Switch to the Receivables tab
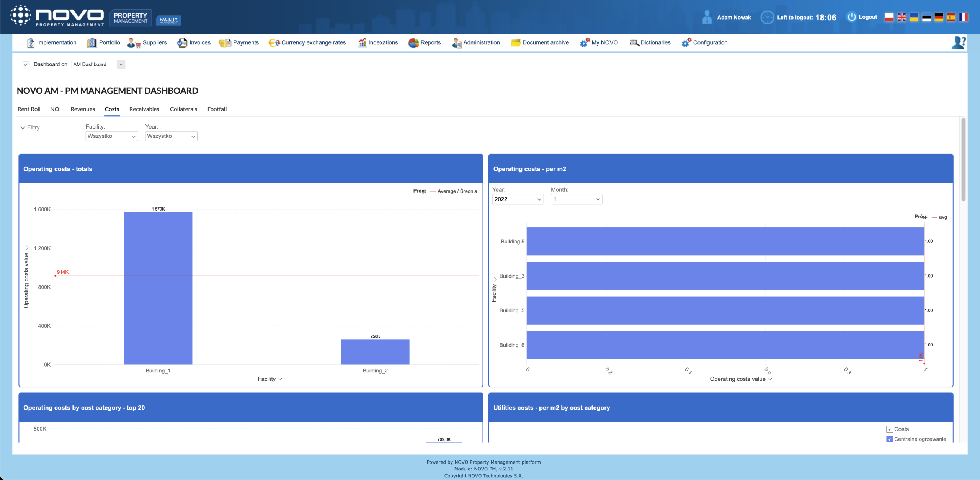The image size is (980, 480). 144,109
